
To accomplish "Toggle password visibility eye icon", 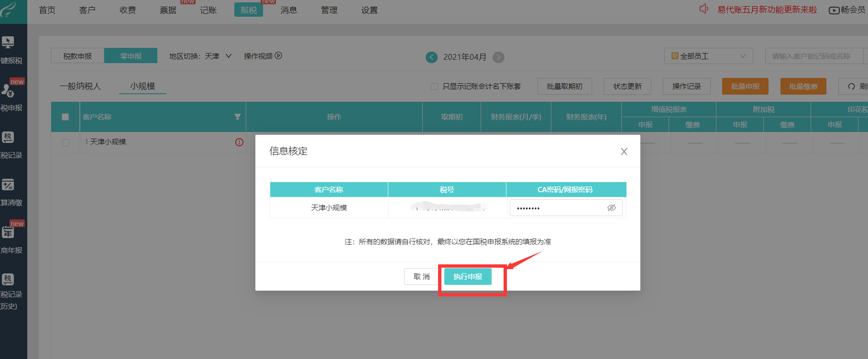I will coord(611,208).
